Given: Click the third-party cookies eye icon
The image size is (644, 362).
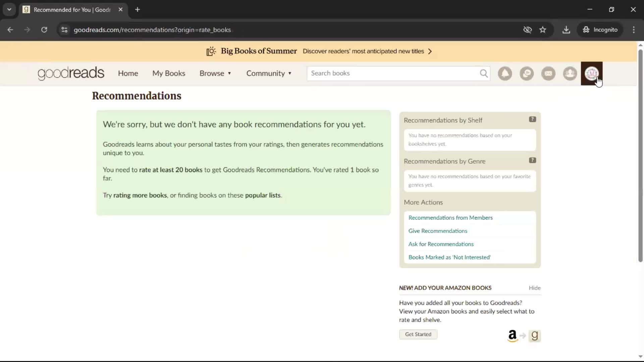Looking at the screenshot, I should tap(527, 30).
